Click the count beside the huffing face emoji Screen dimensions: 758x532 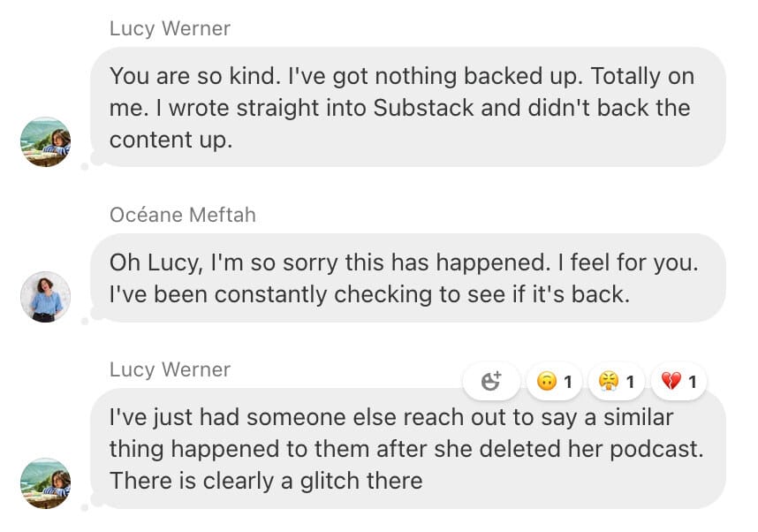coord(630,382)
